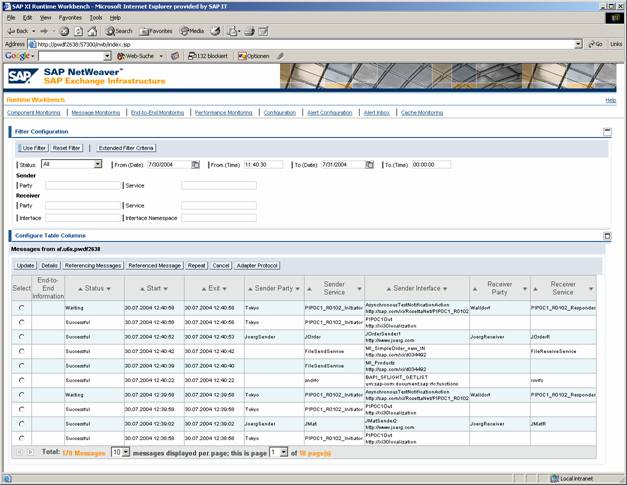Select Successful Tokyo message at 12:40:58

pos(22,322)
